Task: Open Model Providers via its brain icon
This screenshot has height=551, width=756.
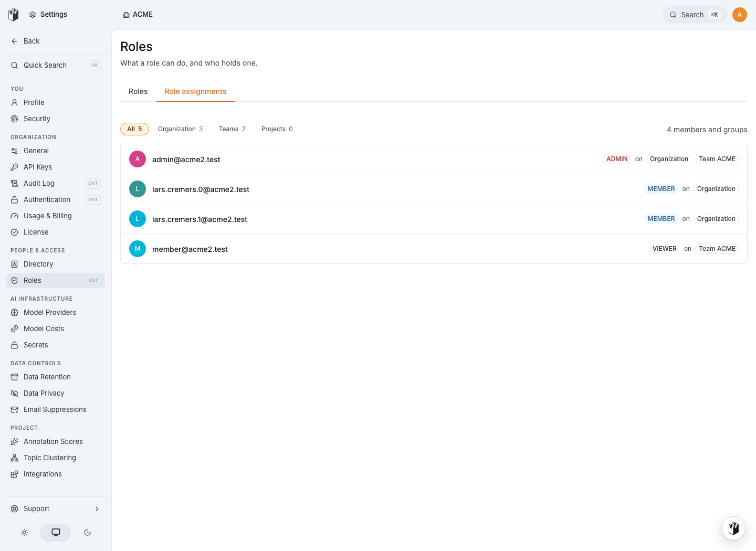Action: [15, 313]
